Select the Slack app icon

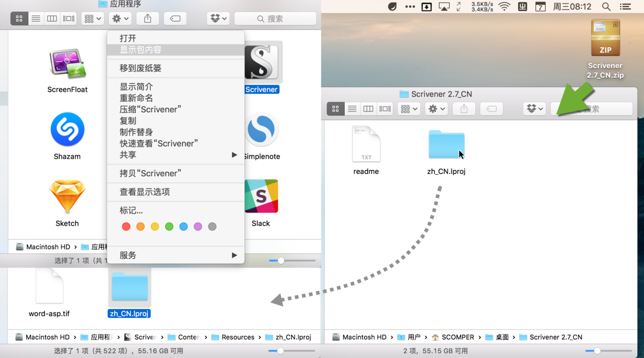coord(261,196)
